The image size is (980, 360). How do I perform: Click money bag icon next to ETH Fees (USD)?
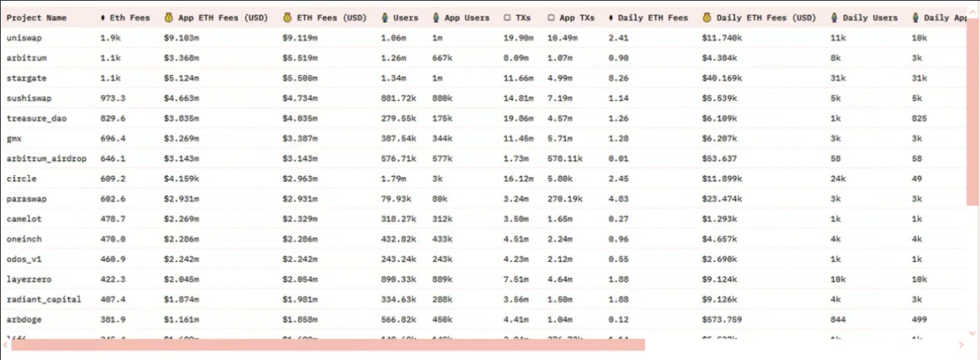[x=287, y=18]
